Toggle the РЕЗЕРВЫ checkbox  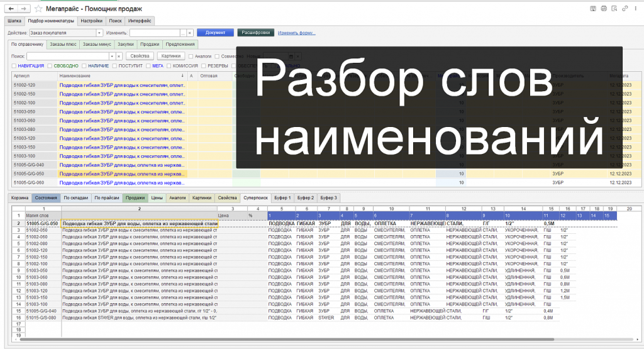[x=204, y=65]
